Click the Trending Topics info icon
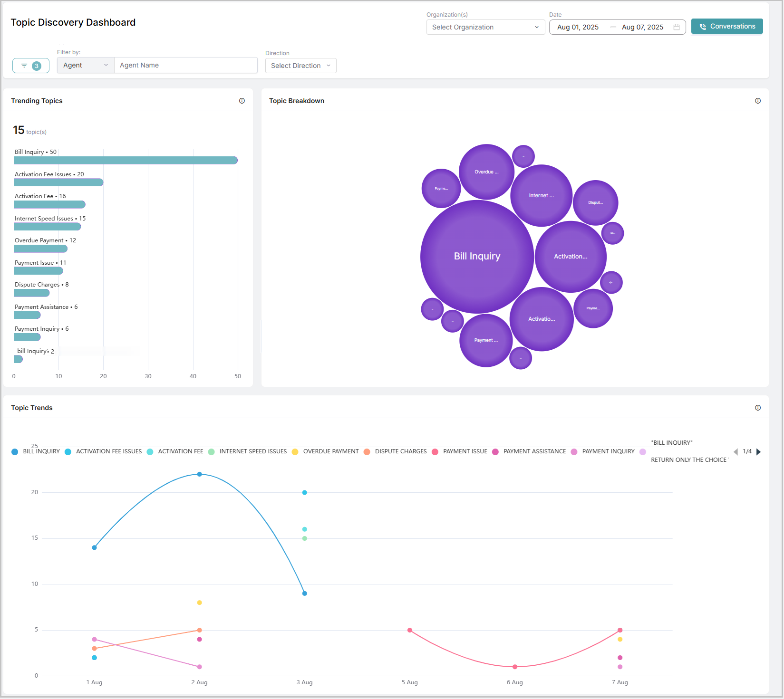This screenshot has width=784, height=699. coord(242,101)
